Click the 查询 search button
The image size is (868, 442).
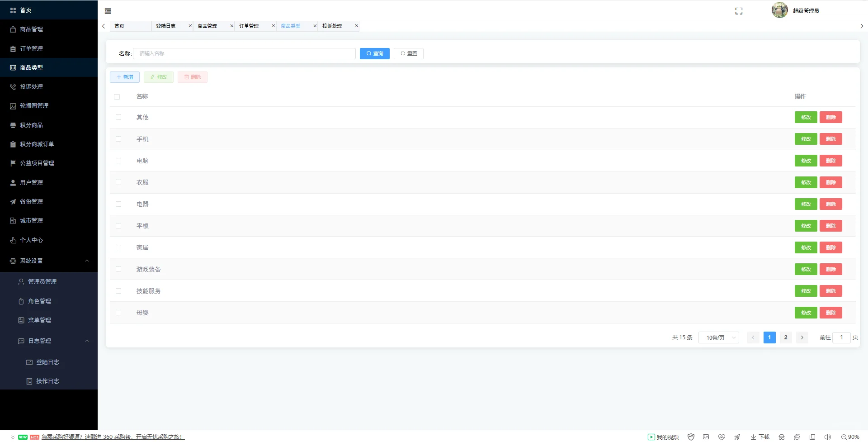374,53
